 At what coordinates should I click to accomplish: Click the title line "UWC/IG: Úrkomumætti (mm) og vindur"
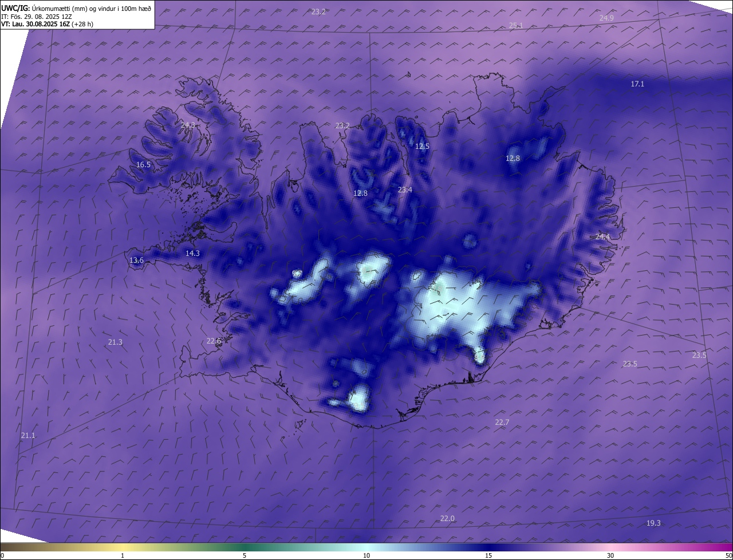click(76, 9)
